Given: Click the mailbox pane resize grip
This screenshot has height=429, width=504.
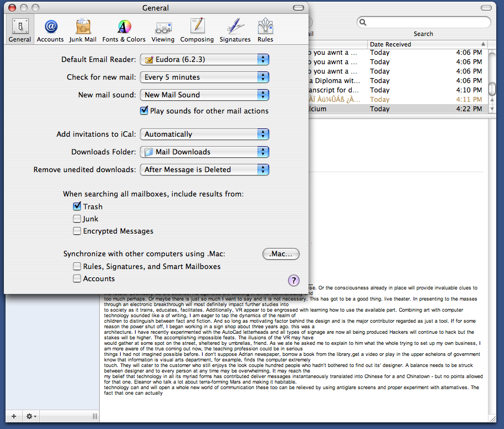Looking at the screenshot, I should (x=95, y=416).
